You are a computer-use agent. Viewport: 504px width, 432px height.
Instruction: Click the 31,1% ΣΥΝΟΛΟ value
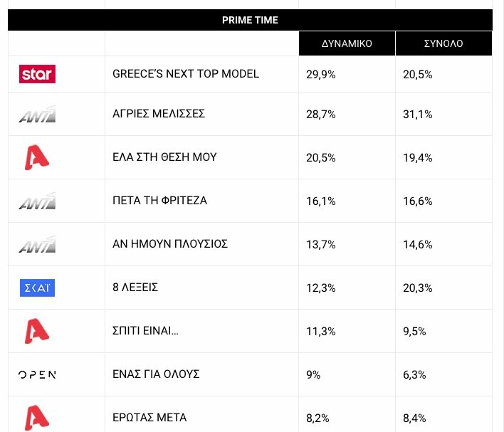[x=418, y=114]
